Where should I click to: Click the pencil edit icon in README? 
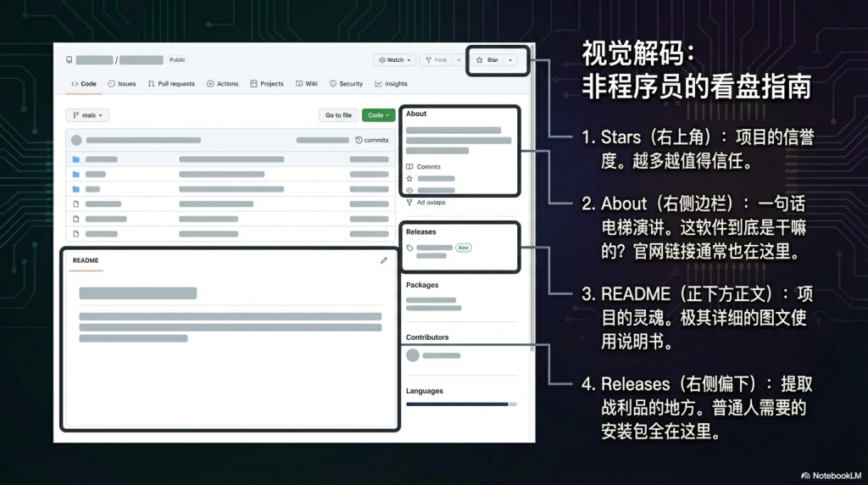384,260
